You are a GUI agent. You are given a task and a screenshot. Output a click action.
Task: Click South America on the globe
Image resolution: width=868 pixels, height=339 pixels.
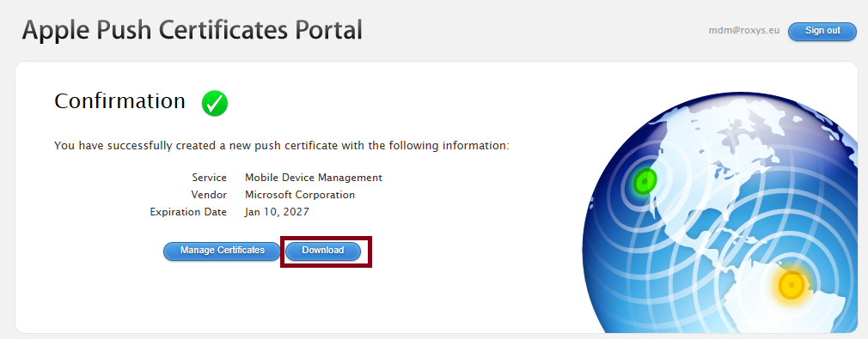click(798, 294)
